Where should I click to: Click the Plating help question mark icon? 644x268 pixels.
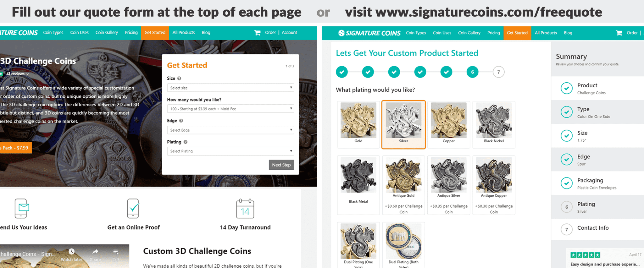[186, 142]
